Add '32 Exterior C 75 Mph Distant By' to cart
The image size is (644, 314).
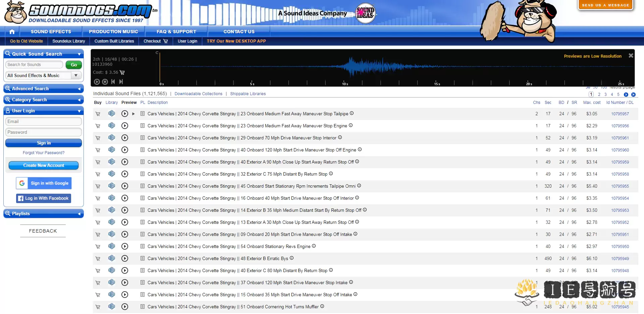coord(98,174)
